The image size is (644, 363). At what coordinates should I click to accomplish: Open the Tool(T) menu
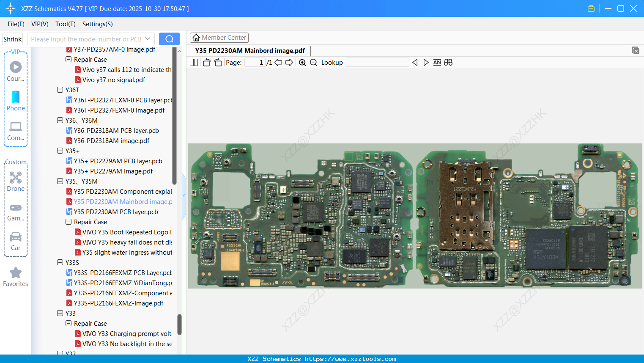tap(65, 24)
